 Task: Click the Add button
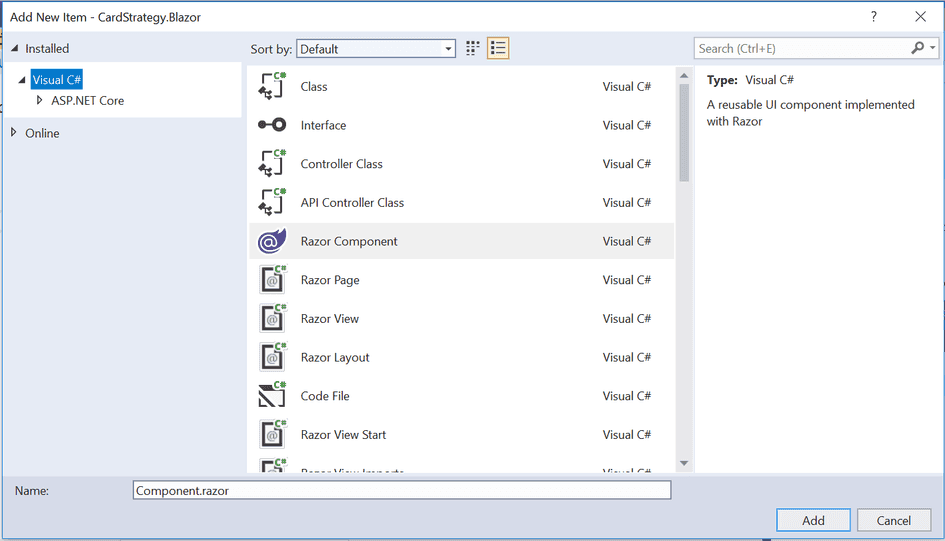[x=813, y=521]
